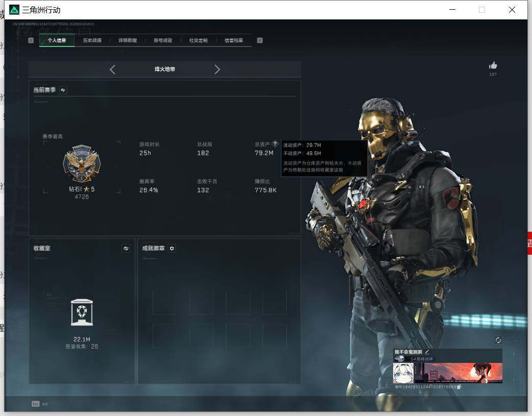Toggle the 收藏室 swap icon
Screen dimensions: 532x416
coord(126,249)
